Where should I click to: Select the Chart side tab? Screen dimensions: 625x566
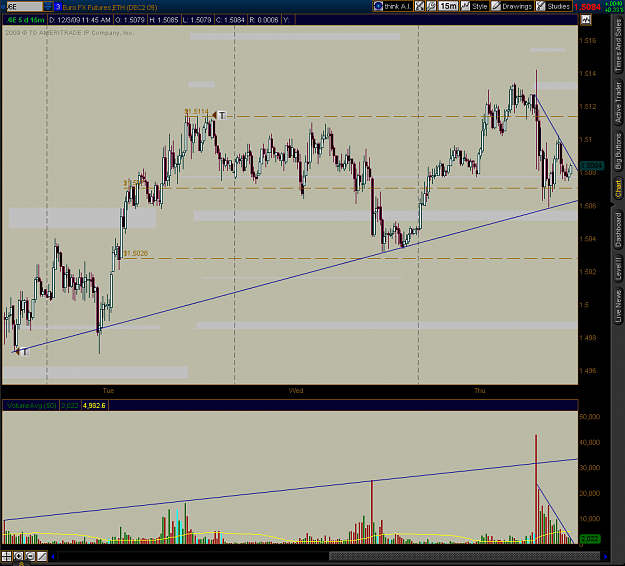pyautogui.click(x=618, y=188)
